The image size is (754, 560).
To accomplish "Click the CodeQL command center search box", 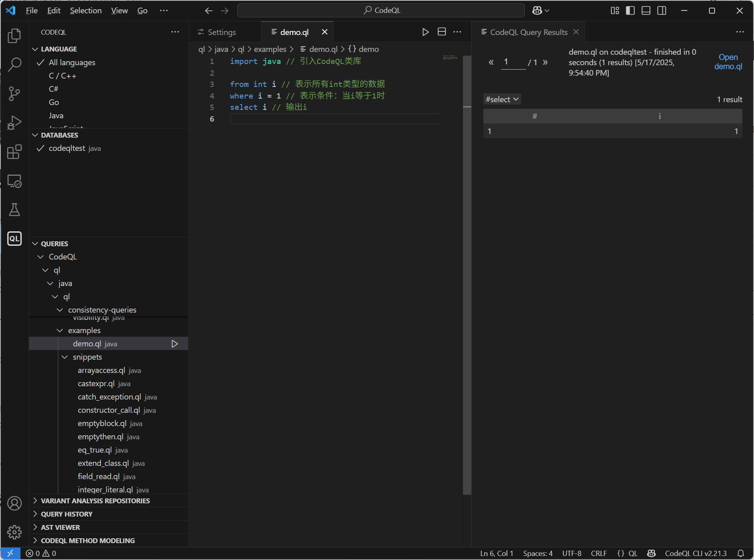I will [x=380, y=10].
